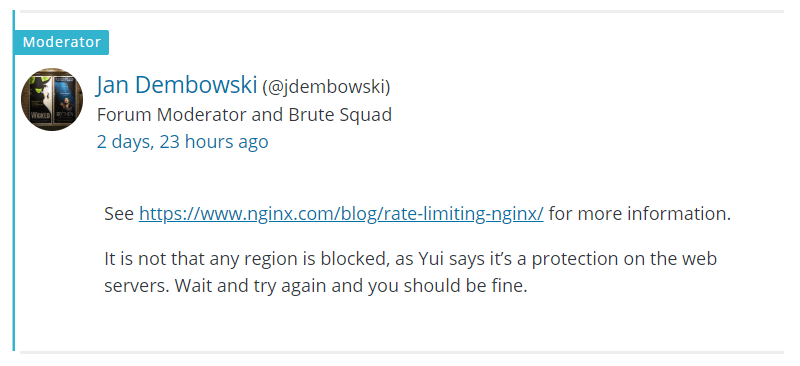Open the '2 days, 23 hours ago' permalink

click(x=183, y=141)
